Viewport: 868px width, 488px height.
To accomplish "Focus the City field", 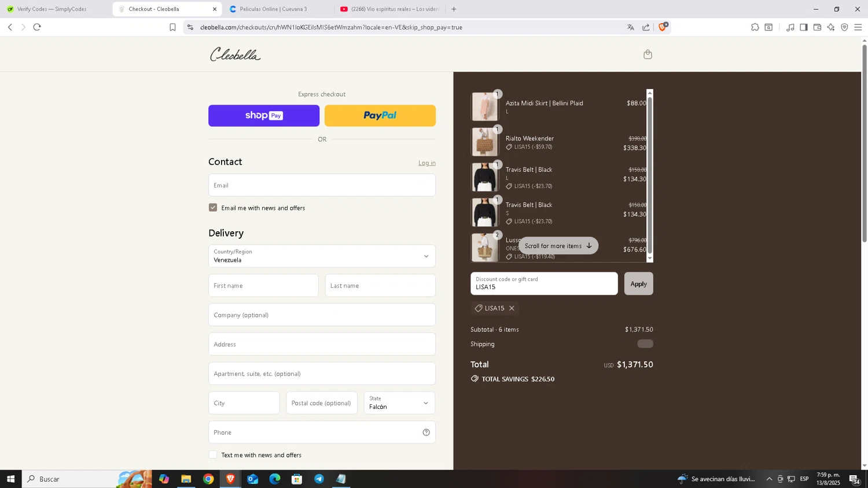I will (244, 403).
